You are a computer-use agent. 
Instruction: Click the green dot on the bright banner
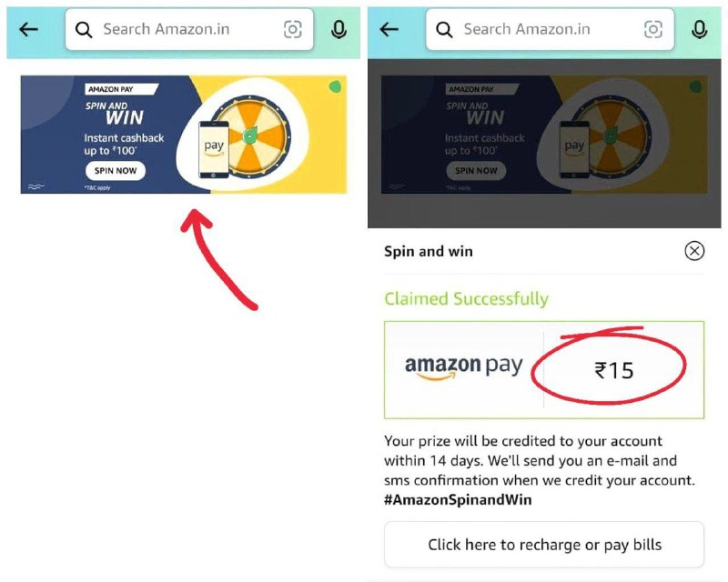tap(335, 87)
